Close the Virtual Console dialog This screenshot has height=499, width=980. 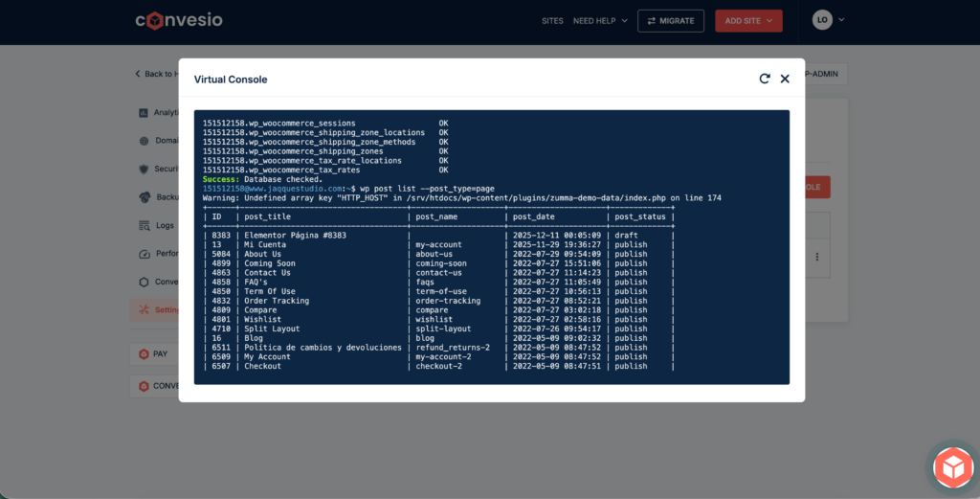(785, 79)
